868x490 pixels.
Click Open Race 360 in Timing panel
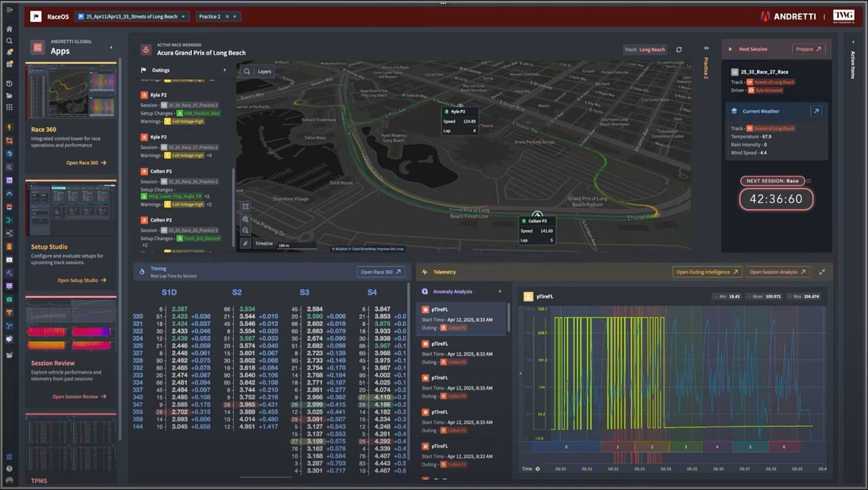[x=381, y=272]
